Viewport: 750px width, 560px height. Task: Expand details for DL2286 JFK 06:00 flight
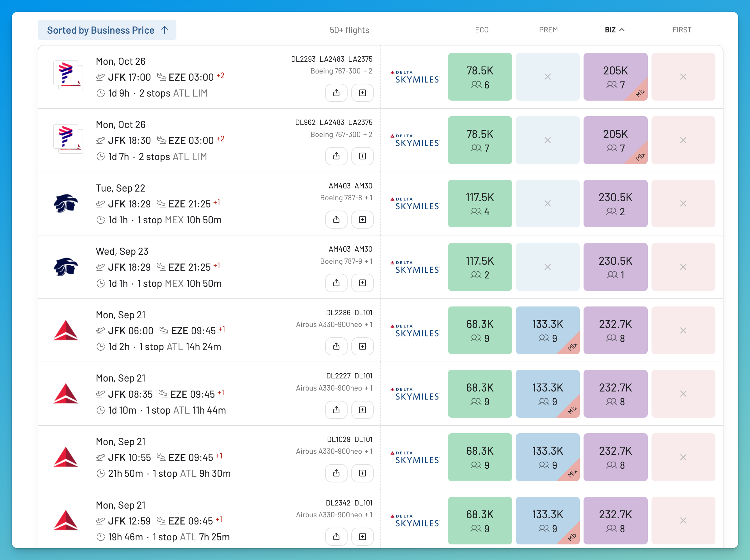(x=363, y=346)
